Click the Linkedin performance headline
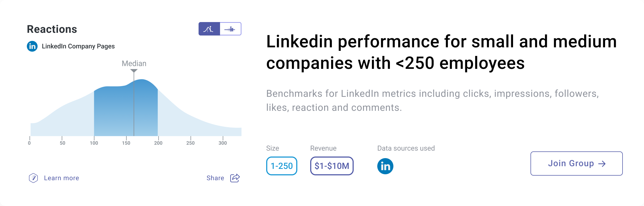The width and height of the screenshot is (644, 206). coord(441,52)
